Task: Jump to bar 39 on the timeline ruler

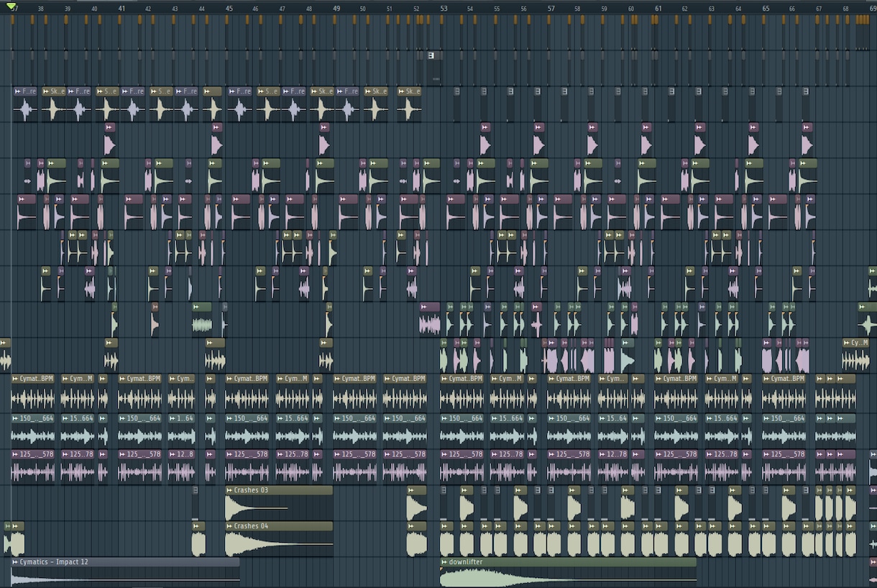Action: point(68,9)
